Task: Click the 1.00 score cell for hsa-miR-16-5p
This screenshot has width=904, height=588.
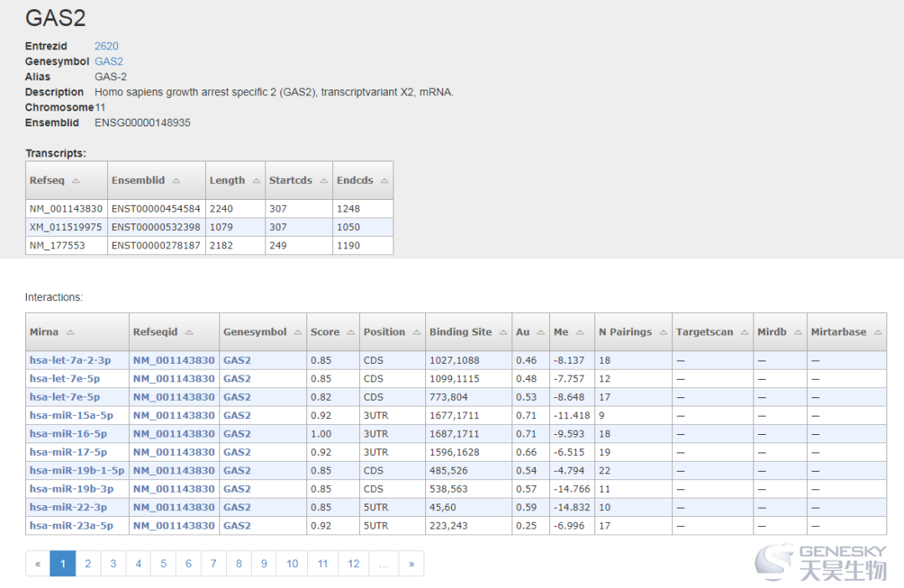Action: tap(333, 434)
